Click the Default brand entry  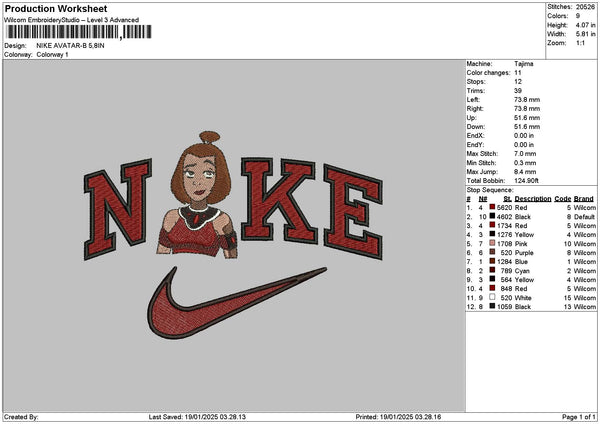click(x=585, y=217)
